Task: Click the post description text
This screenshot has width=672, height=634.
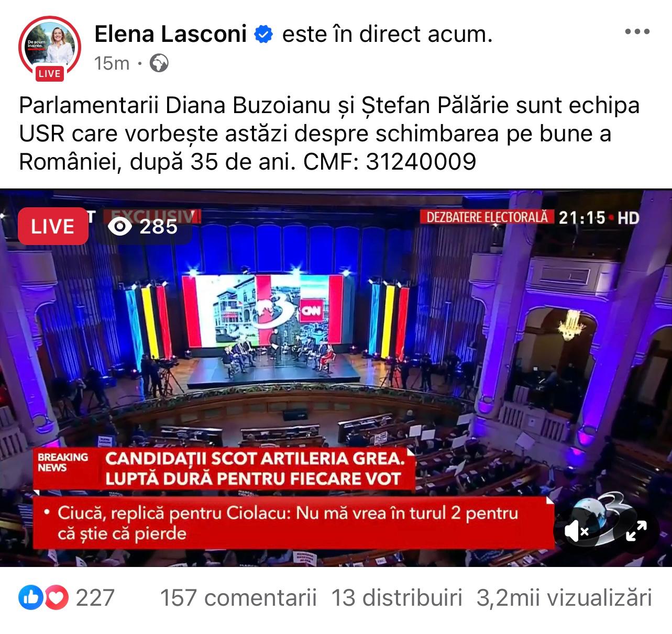Action: [x=329, y=134]
